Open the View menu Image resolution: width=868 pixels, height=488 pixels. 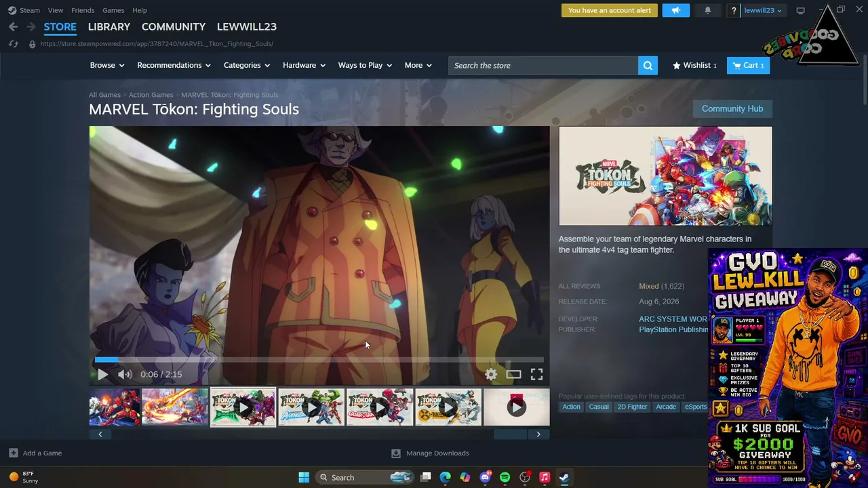[56, 10]
